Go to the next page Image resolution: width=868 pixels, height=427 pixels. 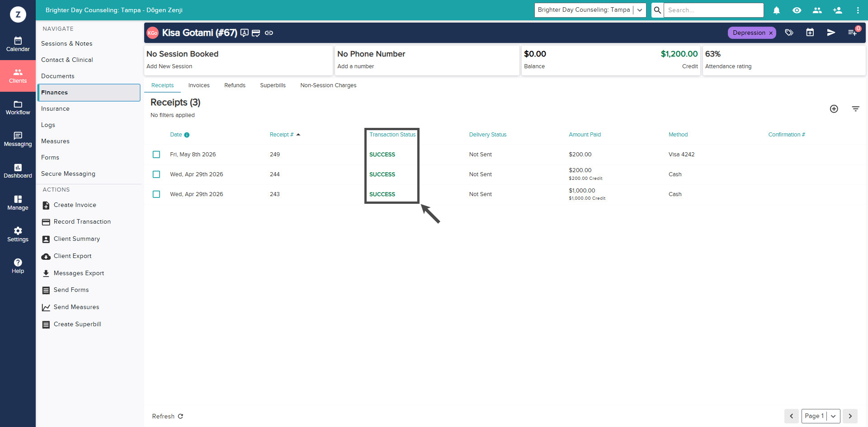pos(850,416)
